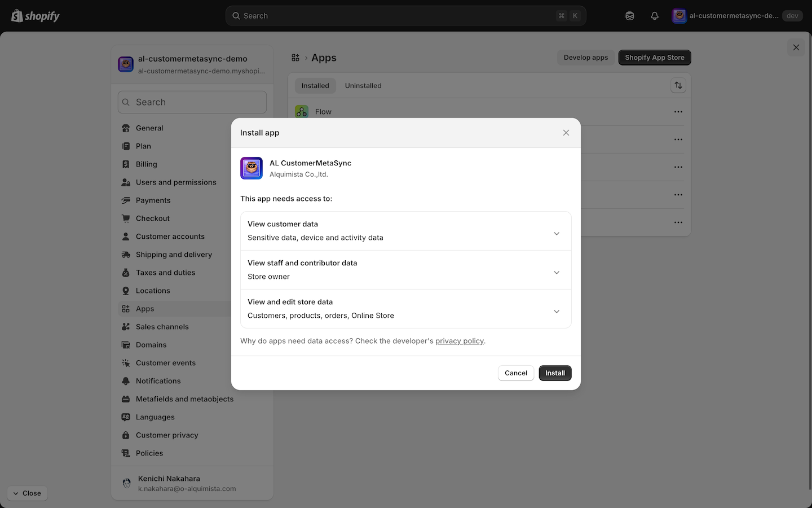Click the Users and permissions icon
The height and width of the screenshot is (508, 812).
(x=126, y=182)
